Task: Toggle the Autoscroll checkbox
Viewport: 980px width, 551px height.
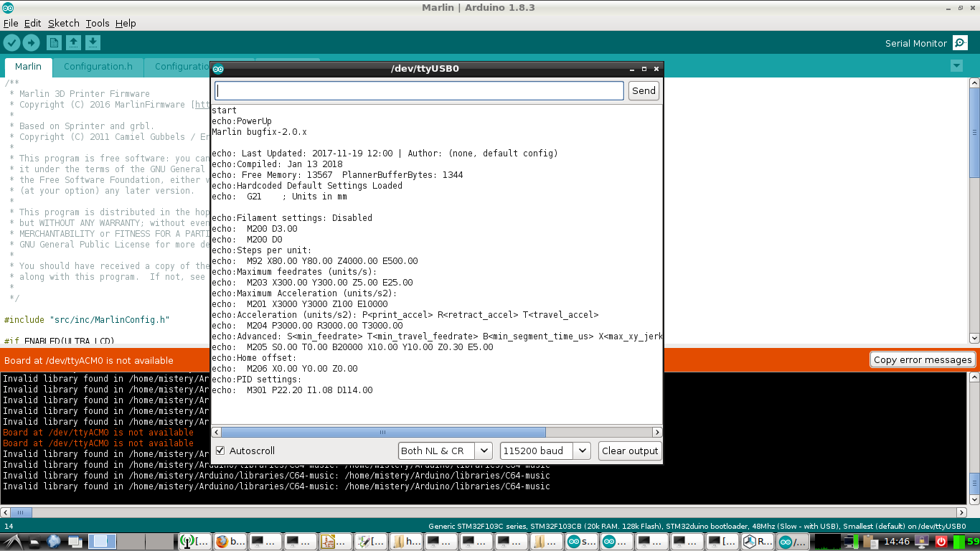Action: click(x=220, y=451)
